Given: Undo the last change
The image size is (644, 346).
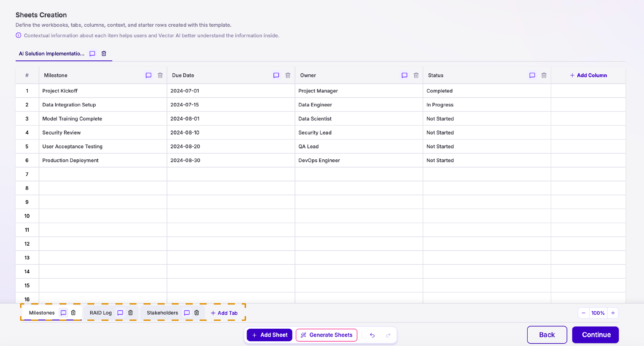Looking at the screenshot, I should pyautogui.click(x=372, y=335).
